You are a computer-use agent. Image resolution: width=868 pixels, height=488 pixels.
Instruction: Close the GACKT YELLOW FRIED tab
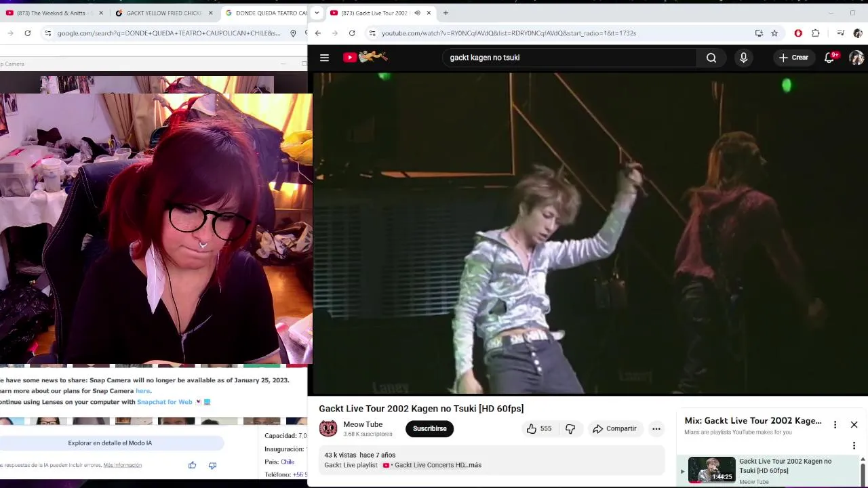[x=210, y=13]
